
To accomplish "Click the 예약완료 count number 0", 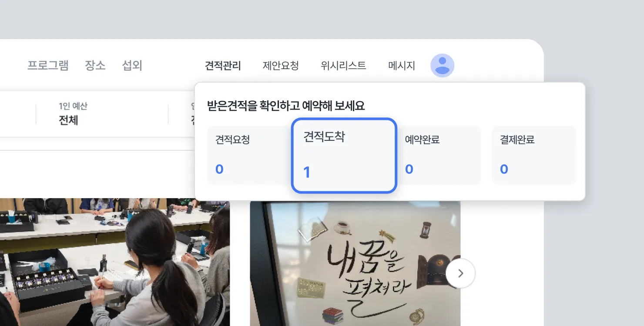I will point(409,169).
